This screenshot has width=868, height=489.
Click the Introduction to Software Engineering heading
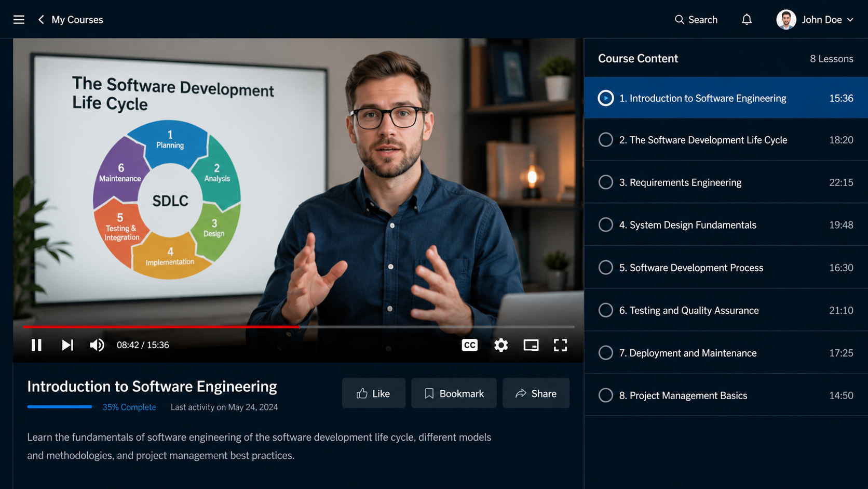click(152, 387)
